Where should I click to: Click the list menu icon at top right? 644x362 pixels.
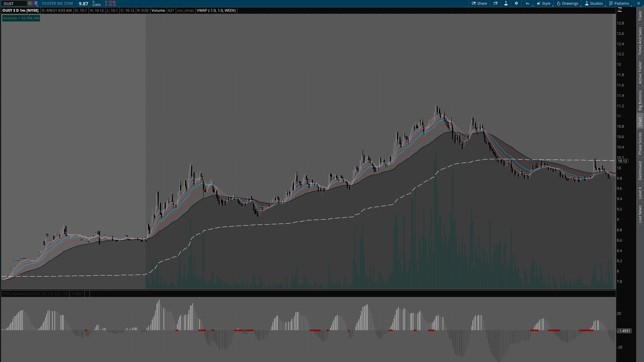tap(638, 3)
